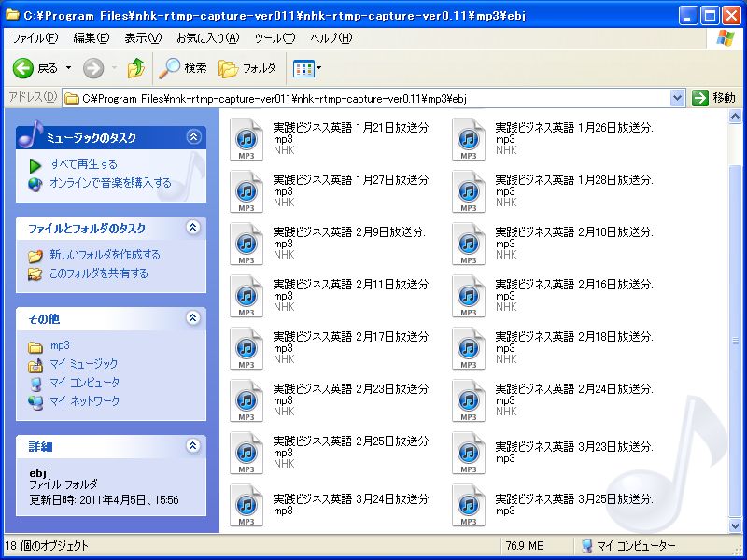This screenshot has width=747, height=560.
Task: Toggle the フォルダ folders pane
Action: click(247, 68)
